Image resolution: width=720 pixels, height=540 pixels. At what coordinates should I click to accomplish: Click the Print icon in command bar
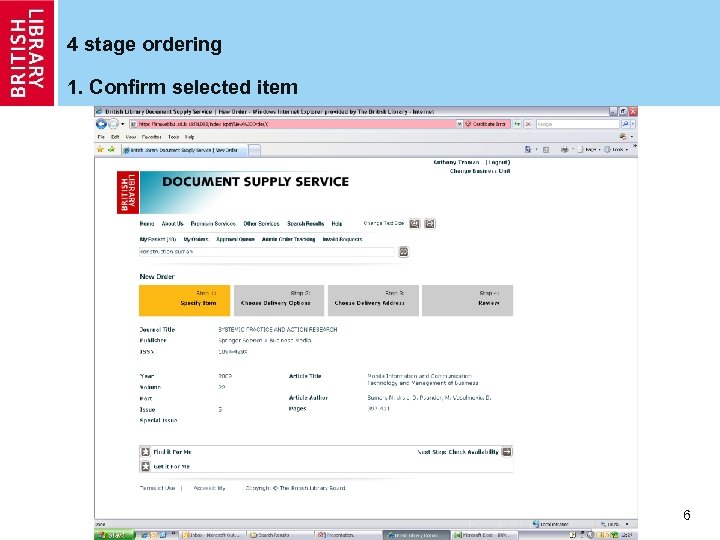[x=564, y=149]
